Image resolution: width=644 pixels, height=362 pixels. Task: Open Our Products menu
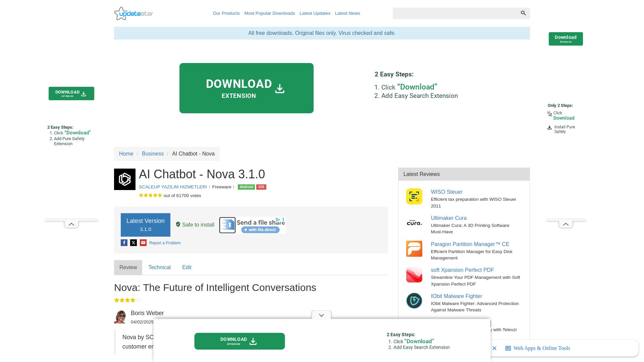226,13
